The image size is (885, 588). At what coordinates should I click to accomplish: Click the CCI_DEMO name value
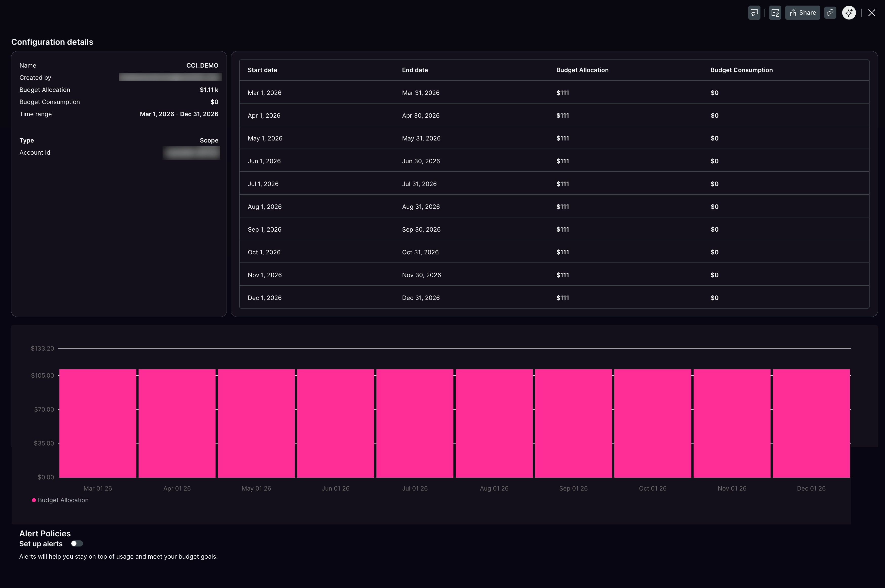coord(202,65)
